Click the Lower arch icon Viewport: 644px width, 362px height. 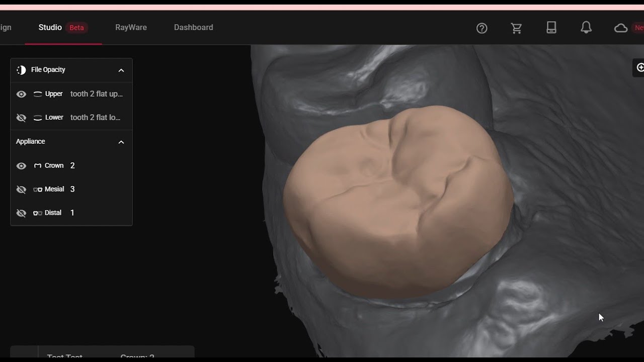(38, 118)
